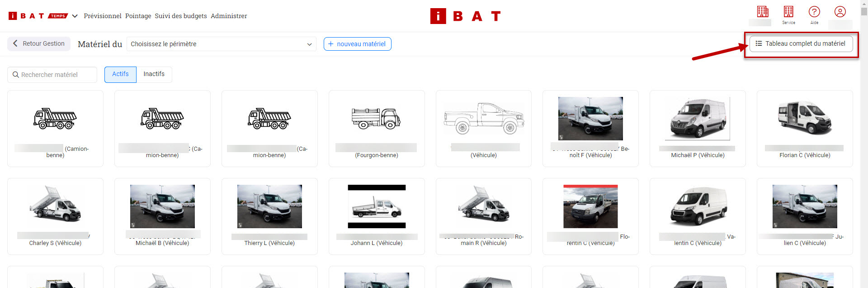Go back with Retour Gestion button
868x288 pixels.
click(x=39, y=44)
